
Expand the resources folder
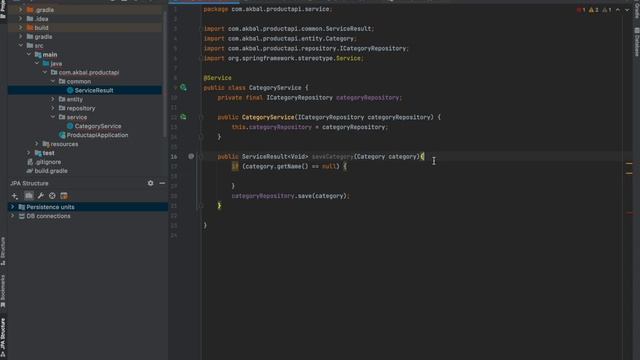(37, 144)
